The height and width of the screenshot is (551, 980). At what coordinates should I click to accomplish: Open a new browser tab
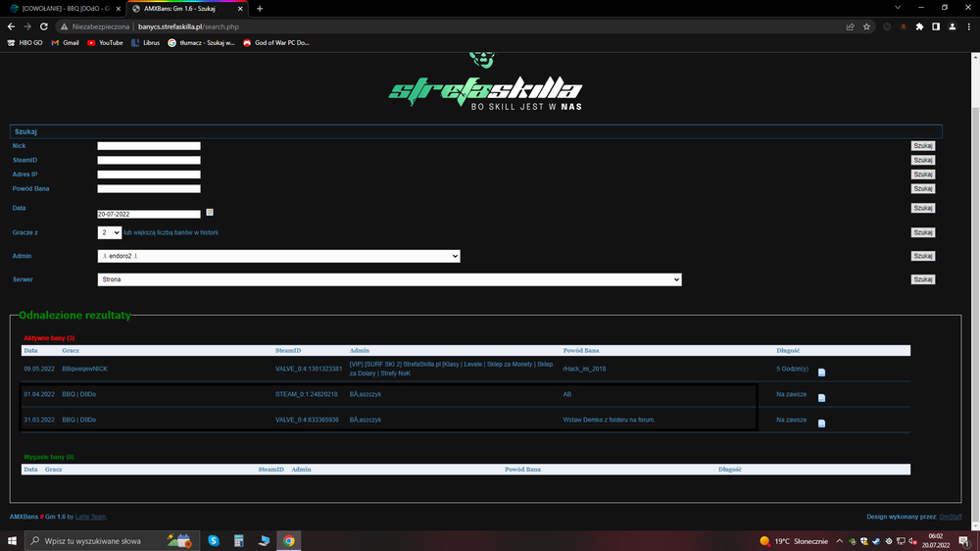260,9
